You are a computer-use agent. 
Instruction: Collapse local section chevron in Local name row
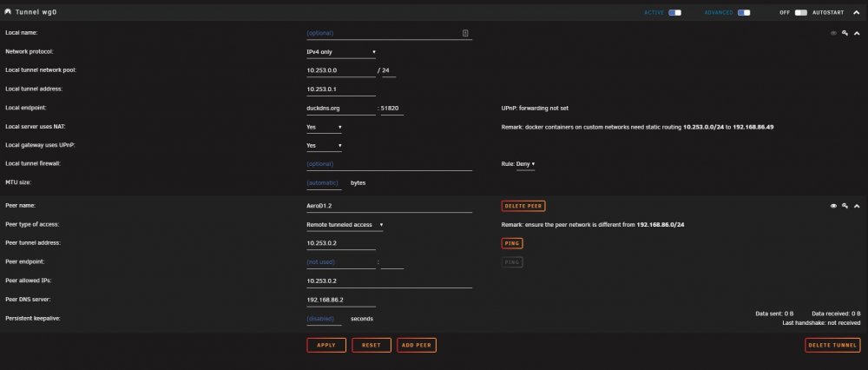tap(857, 33)
